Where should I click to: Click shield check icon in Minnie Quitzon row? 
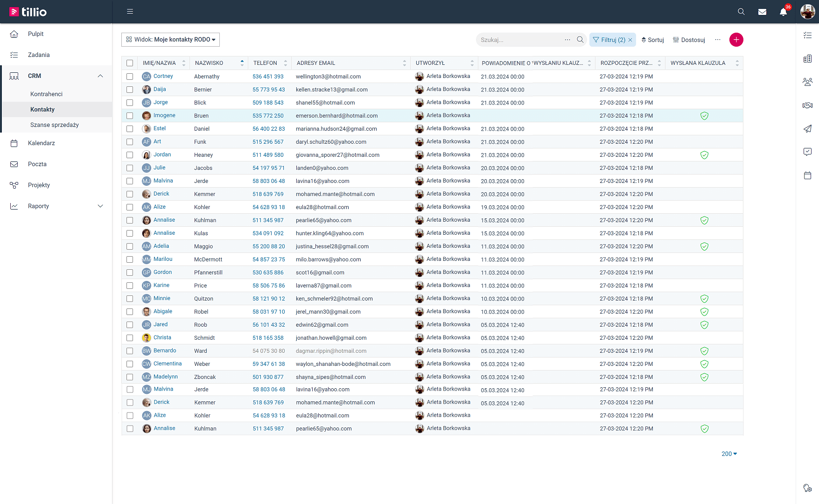704,299
